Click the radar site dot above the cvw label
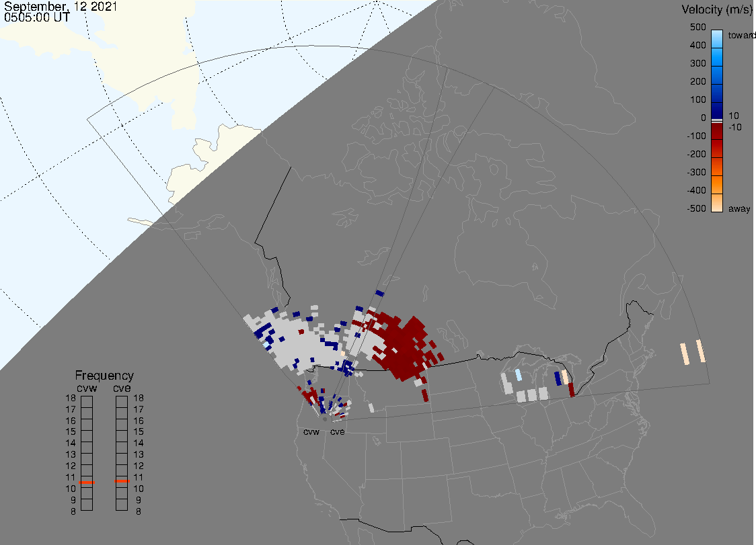756x545 pixels. pyautogui.click(x=324, y=419)
